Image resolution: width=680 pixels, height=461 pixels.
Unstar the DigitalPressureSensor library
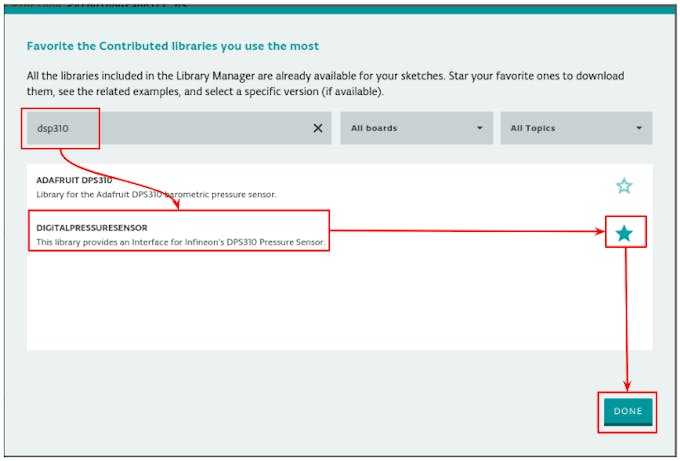coord(624,234)
